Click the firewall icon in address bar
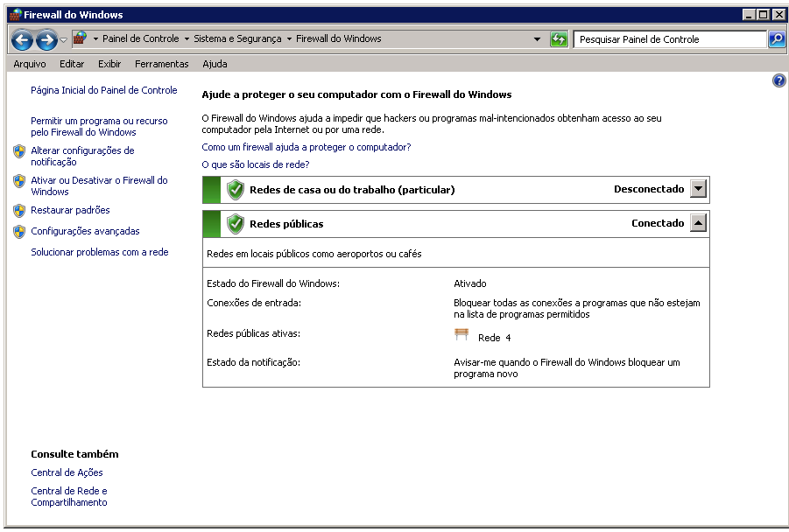The image size is (789, 532). tap(80, 38)
